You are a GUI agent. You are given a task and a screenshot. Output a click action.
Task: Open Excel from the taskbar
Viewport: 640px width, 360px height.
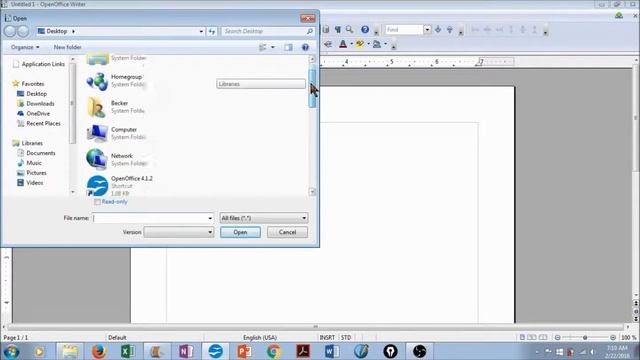coord(128,351)
